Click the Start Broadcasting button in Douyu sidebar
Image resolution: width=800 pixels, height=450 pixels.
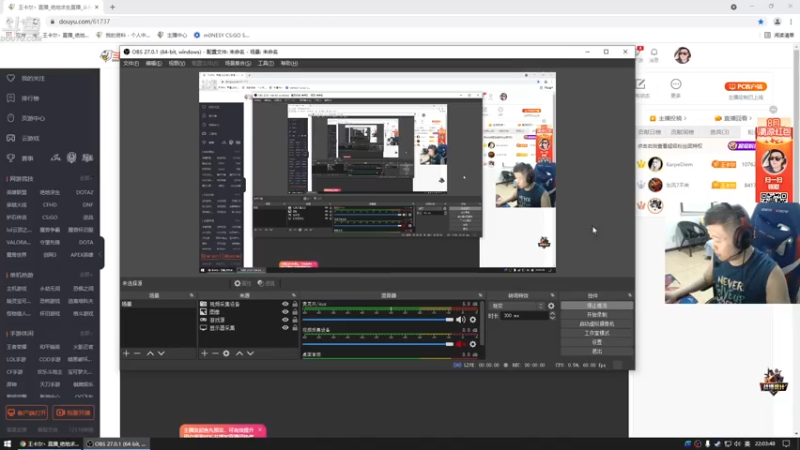(x=73, y=412)
